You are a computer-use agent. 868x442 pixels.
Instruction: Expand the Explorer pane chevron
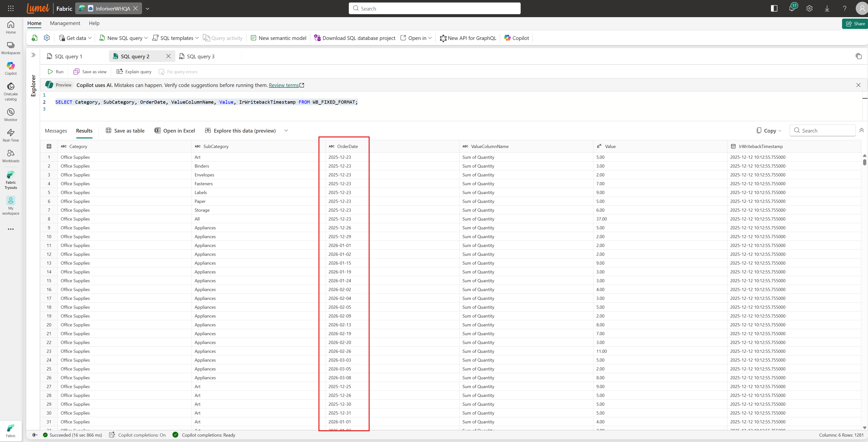(33, 55)
